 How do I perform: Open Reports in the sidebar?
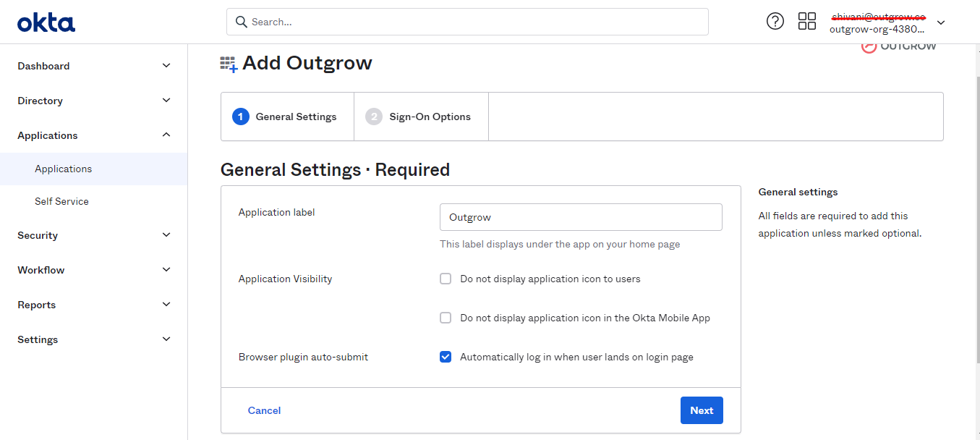(37, 305)
